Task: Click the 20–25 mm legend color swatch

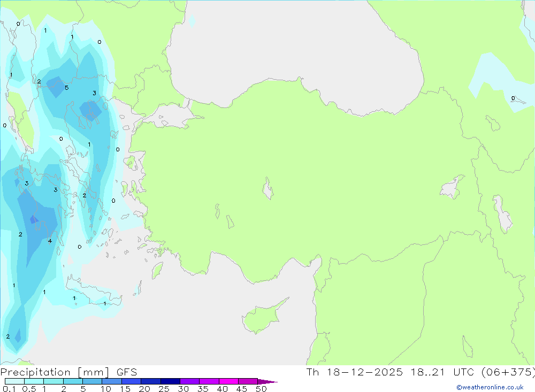Action: [x=151, y=381]
